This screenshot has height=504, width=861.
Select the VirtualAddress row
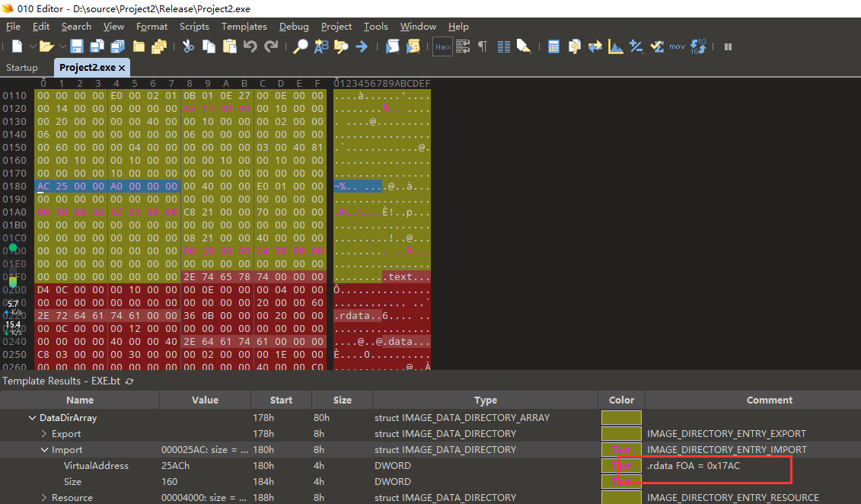(x=431, y=466)
